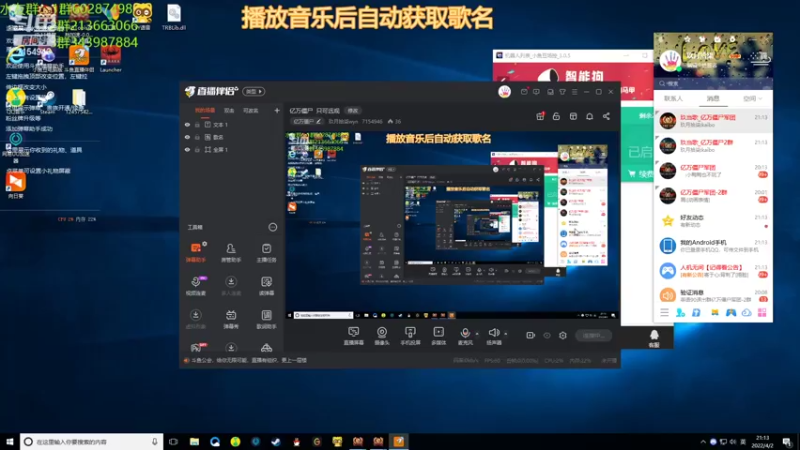Open 验证消息 entry in QQ list
Image resolution: width=800 pixels, height=450 pixels.
coord(713,296)
